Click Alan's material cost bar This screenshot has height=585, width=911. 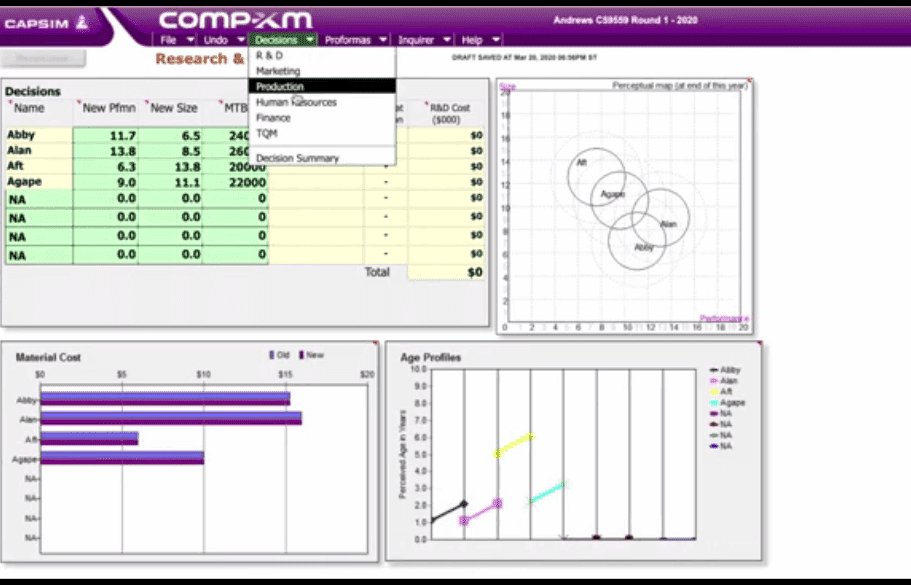171,418
